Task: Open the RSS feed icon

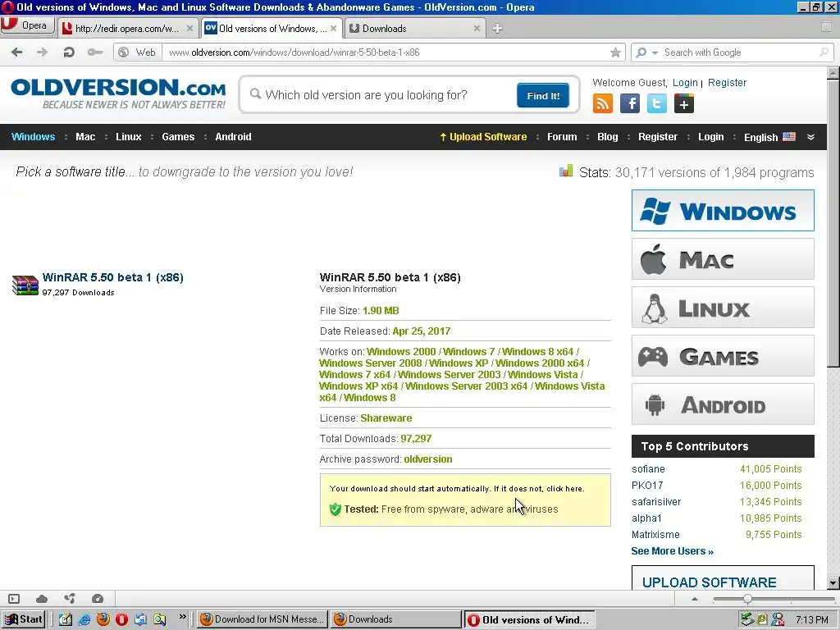Action: tap(603, 103)
